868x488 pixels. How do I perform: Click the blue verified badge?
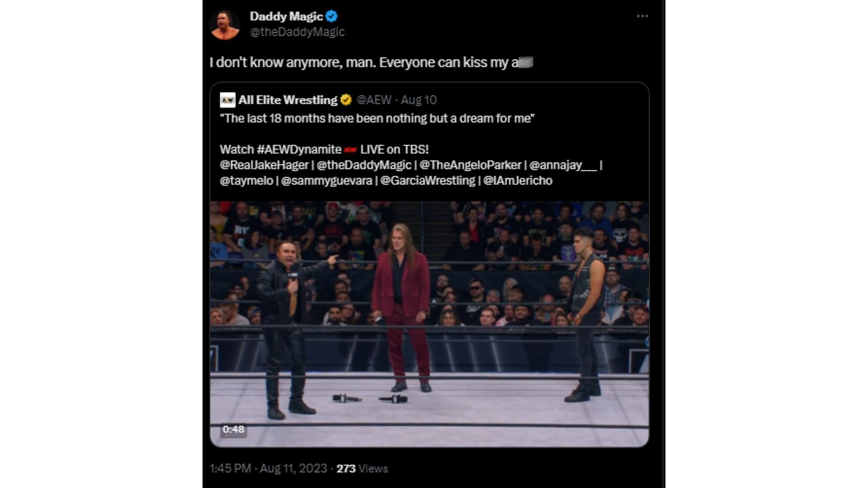(x=331, y=16)
